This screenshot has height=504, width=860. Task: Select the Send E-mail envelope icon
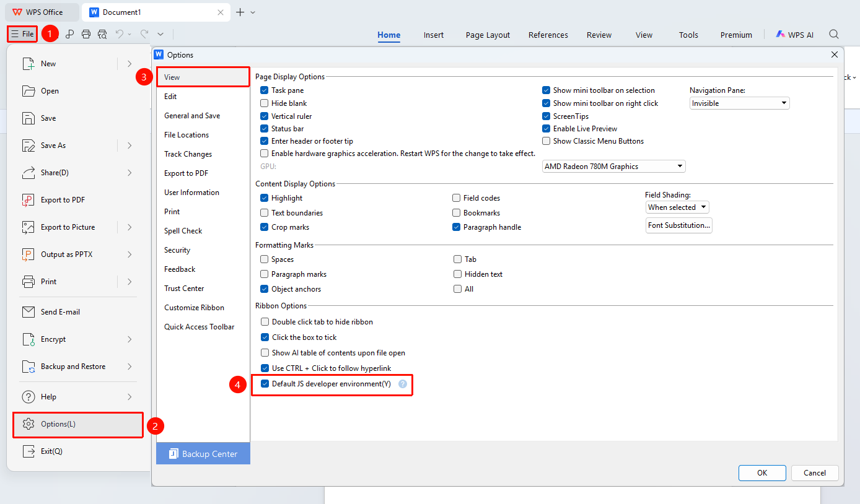coord(29,312)
